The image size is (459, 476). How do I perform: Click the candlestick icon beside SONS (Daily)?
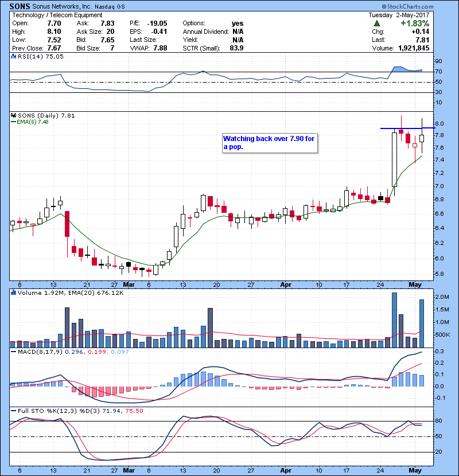pos(13,115)
